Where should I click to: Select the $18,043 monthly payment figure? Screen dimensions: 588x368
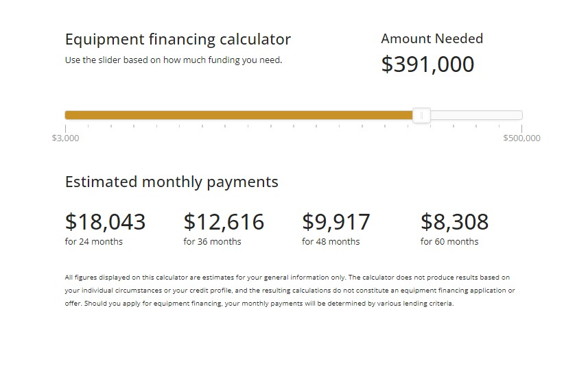coord(106,222)
